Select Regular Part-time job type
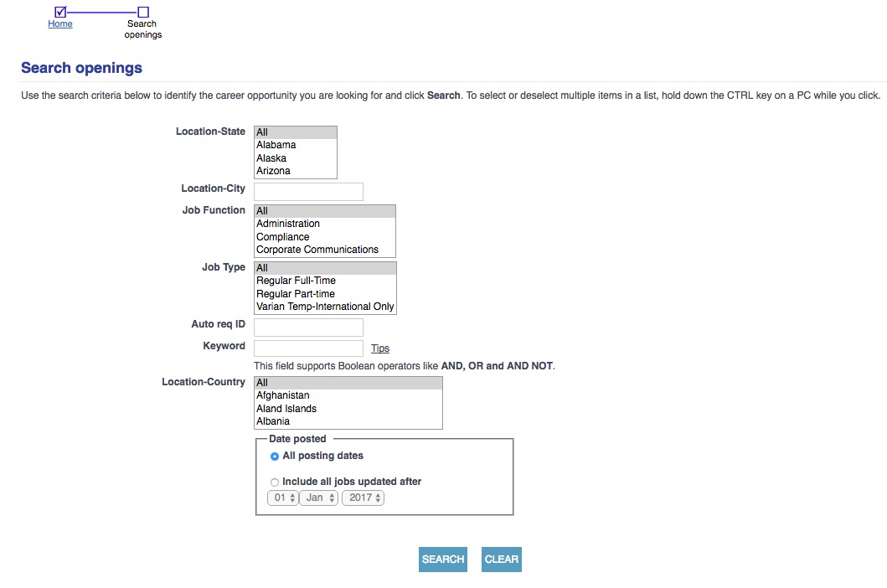Image resolution: width=887 pixels, height=588 pixels. (325, 294)
